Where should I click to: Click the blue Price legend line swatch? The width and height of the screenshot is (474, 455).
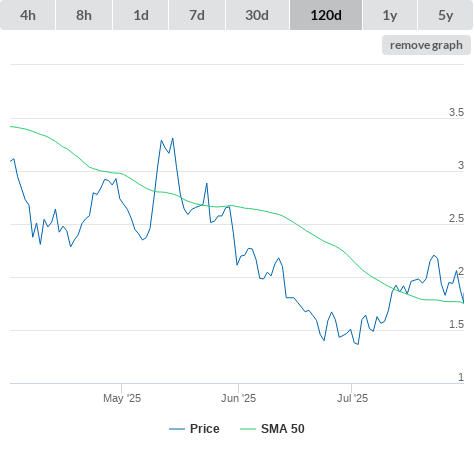click(x=177, y=429)
